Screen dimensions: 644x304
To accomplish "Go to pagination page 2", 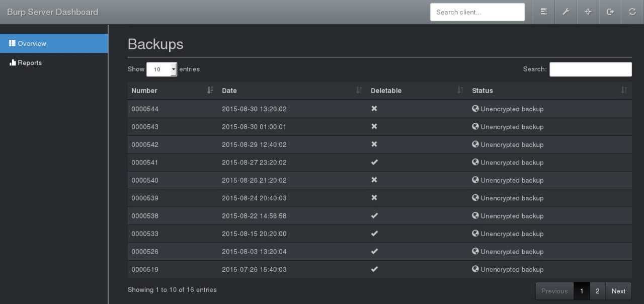I will coord(597,291).
